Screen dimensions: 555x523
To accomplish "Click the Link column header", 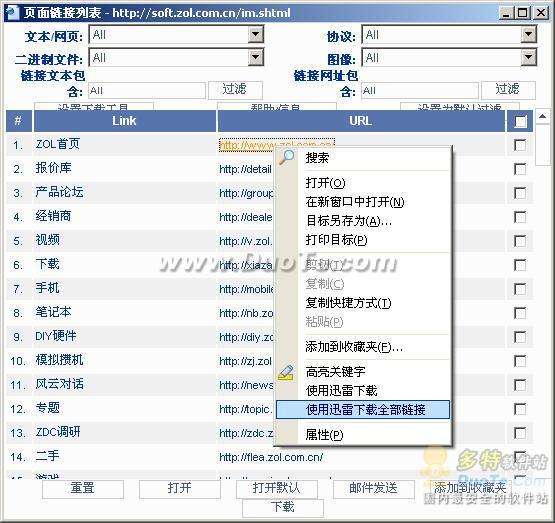I will pyautogui.click(x=124, y=121).
